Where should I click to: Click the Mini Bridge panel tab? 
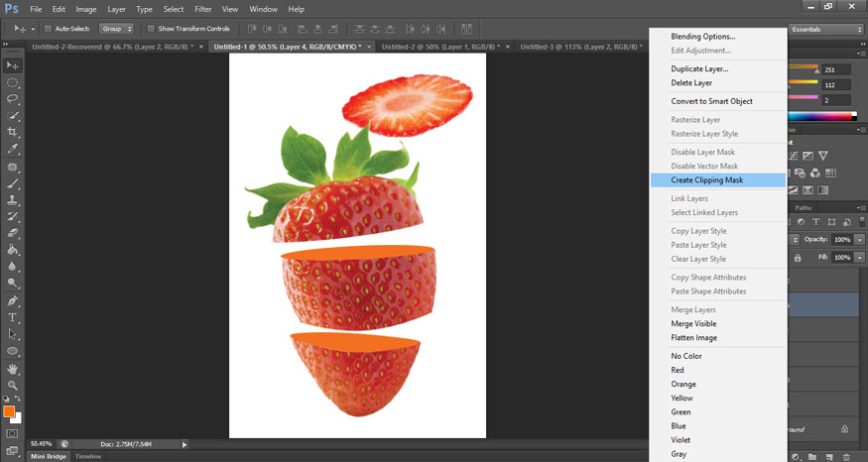coord(48,456)
